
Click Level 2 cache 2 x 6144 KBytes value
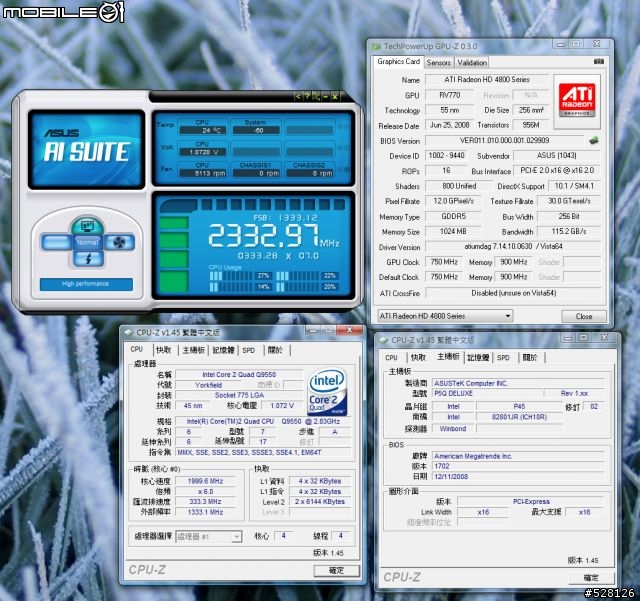coord(320,502)
